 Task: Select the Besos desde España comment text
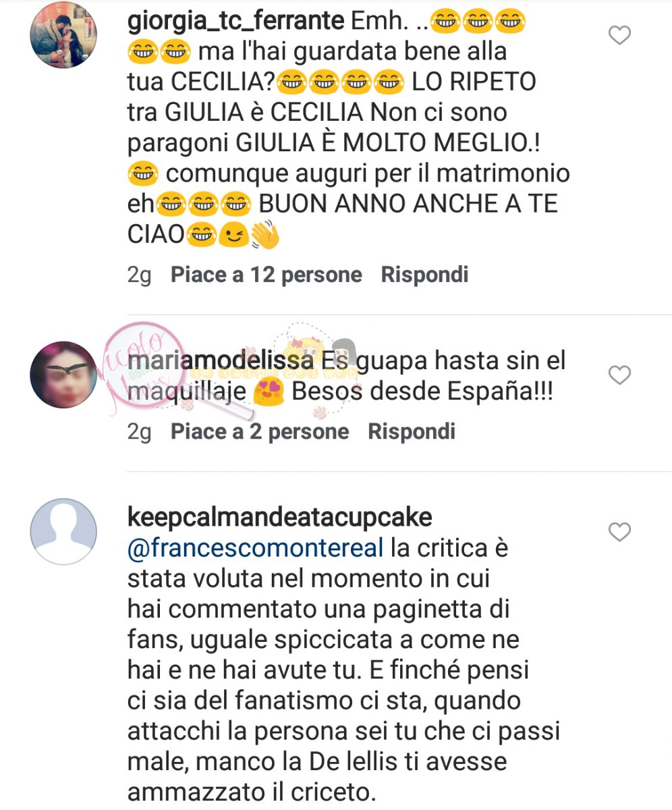347,377
